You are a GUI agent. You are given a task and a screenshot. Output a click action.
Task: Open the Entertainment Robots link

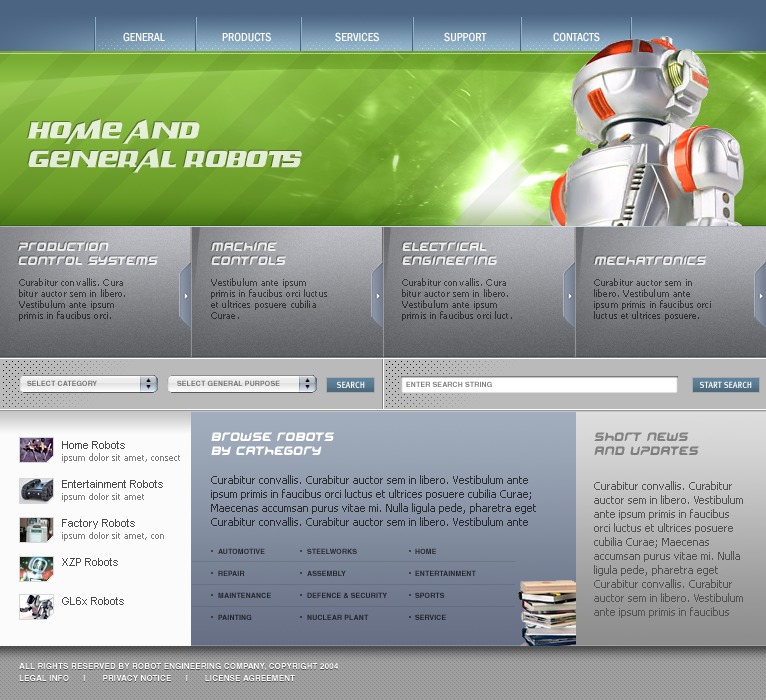point(112,484)
